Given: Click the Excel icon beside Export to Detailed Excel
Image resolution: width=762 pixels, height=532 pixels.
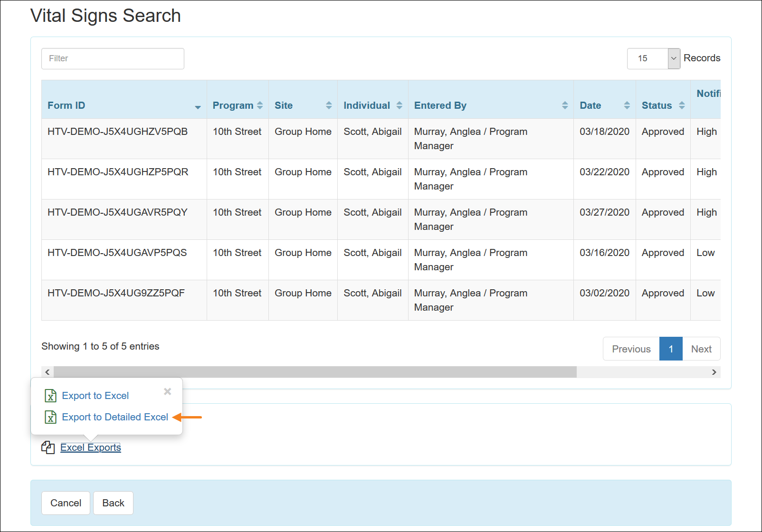Looking at the screenshot, I should pos(50,417).
